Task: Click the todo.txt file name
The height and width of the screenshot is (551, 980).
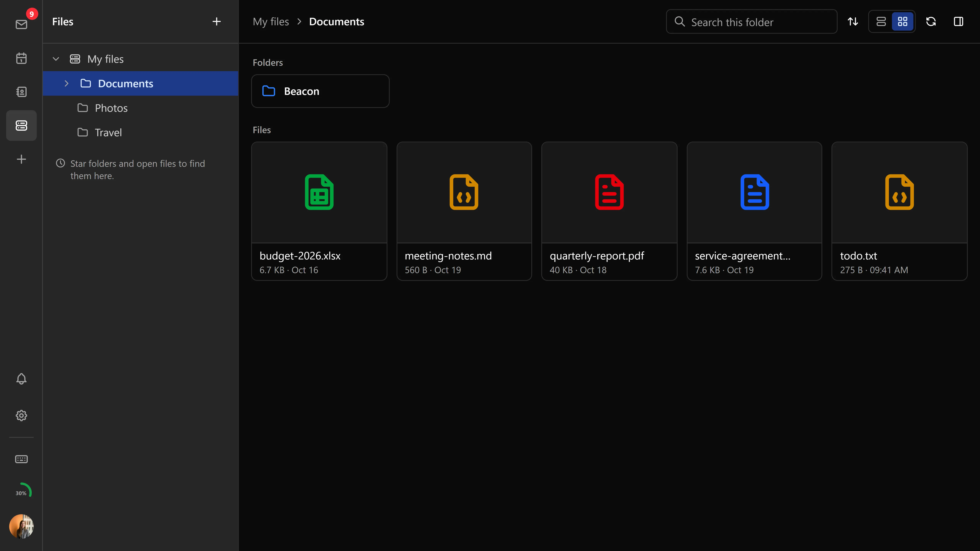Action: coord(859,256)
